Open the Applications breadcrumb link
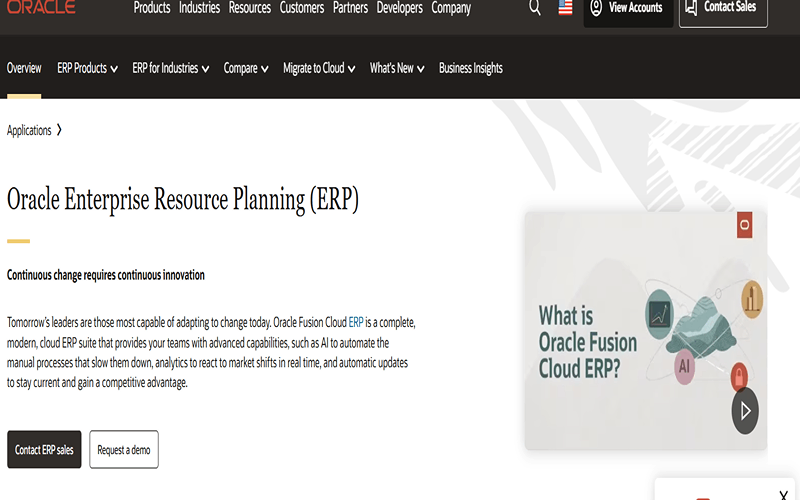Viewport: 800px width, 500px height. (x=29, y=131)
